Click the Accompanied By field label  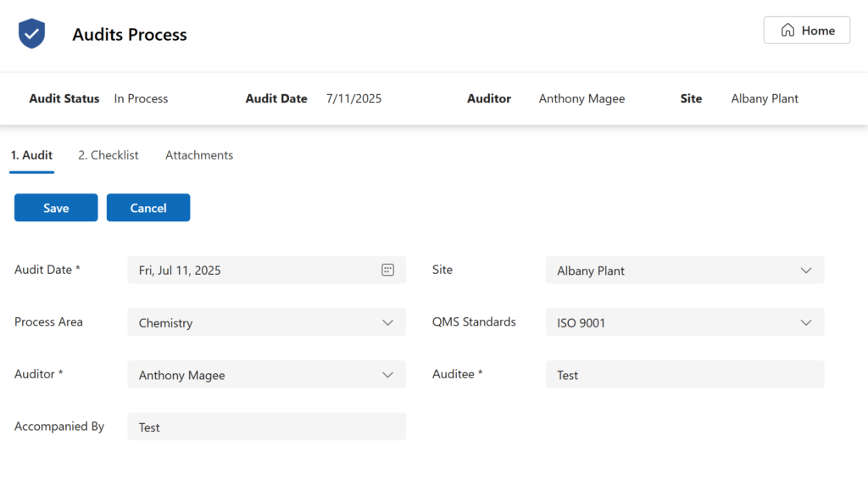pos(59,426)
